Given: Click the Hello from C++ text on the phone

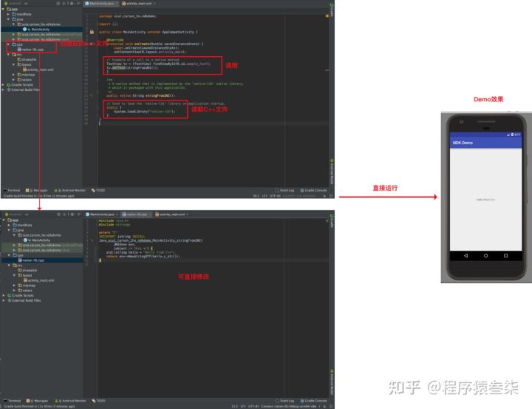Looking at the screenshot, I should pos(485,200).
